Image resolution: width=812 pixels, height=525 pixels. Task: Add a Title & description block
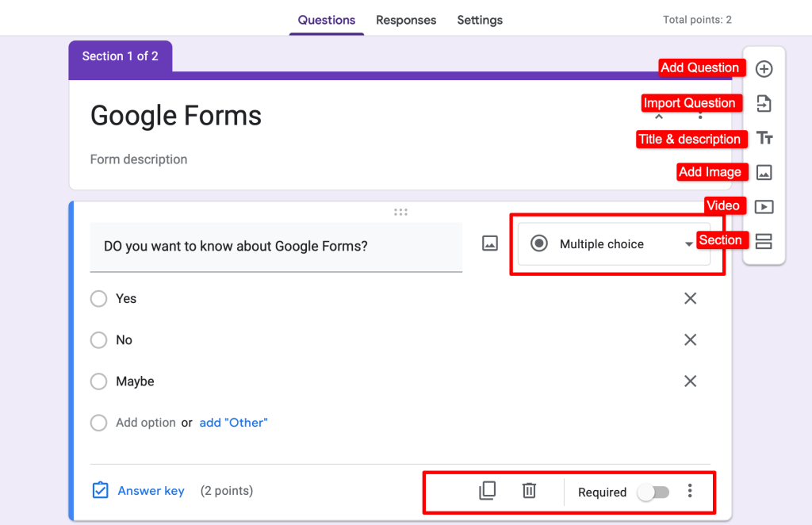764,138
